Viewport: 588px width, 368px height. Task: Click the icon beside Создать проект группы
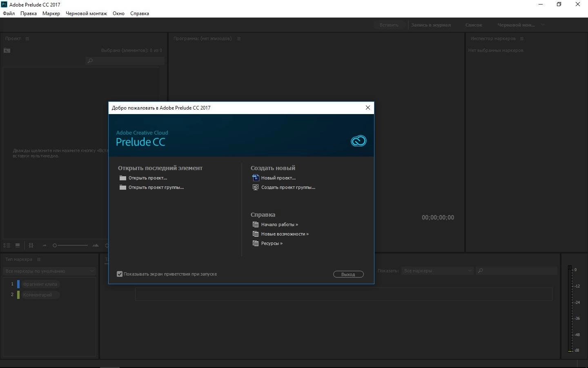pos(256,187)
